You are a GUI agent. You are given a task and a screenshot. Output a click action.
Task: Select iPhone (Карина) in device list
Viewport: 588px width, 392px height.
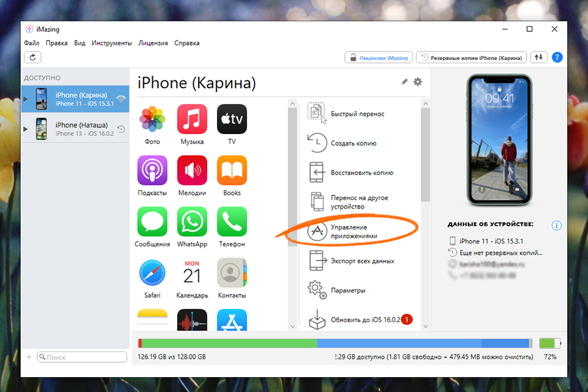coord(75,99)
